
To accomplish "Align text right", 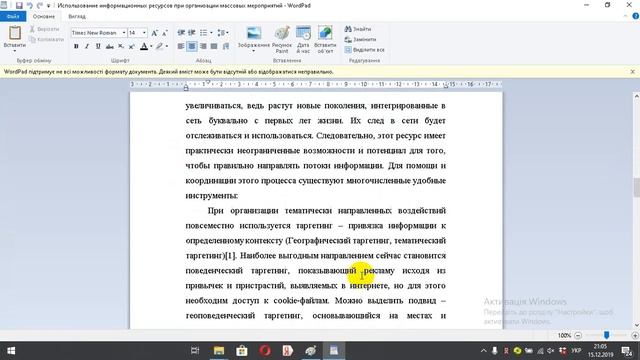I will pyautogui.click(x=203, y=47).
